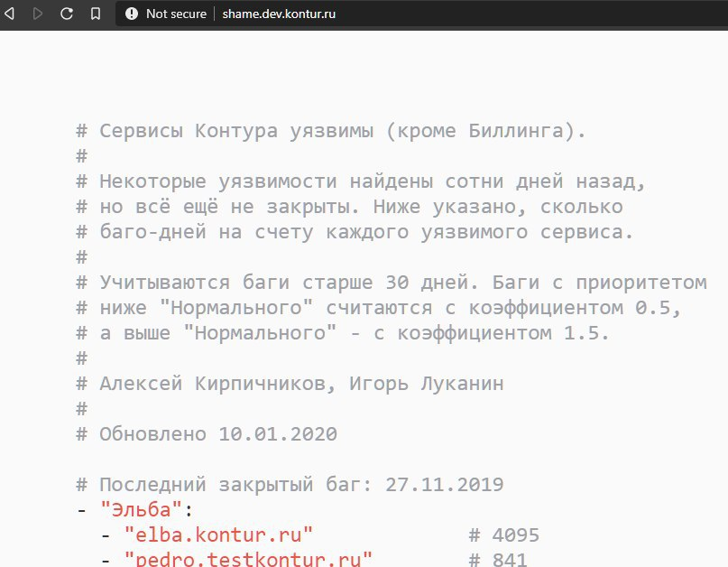Bookmark this page with the bookmark icon

(96, 14)
